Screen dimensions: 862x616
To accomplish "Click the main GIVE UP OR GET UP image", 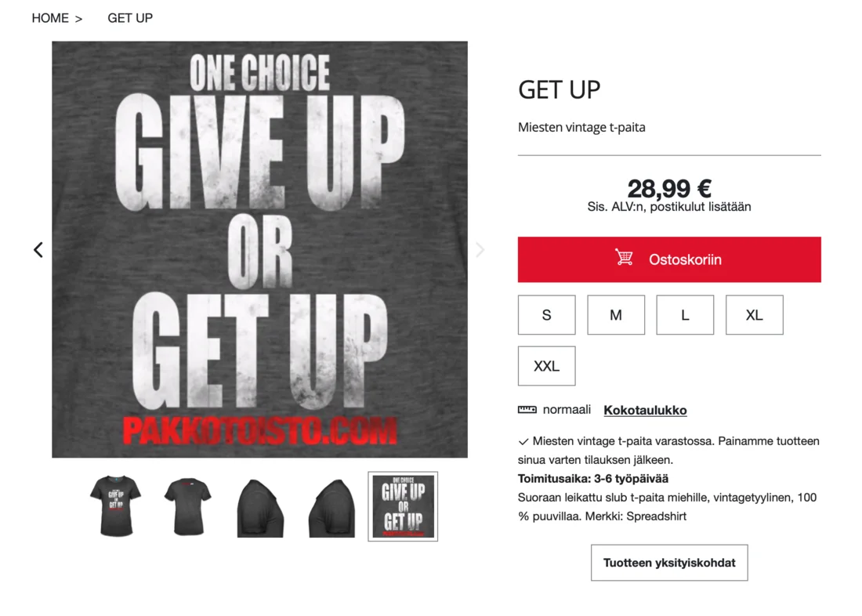I will point(259,249).
